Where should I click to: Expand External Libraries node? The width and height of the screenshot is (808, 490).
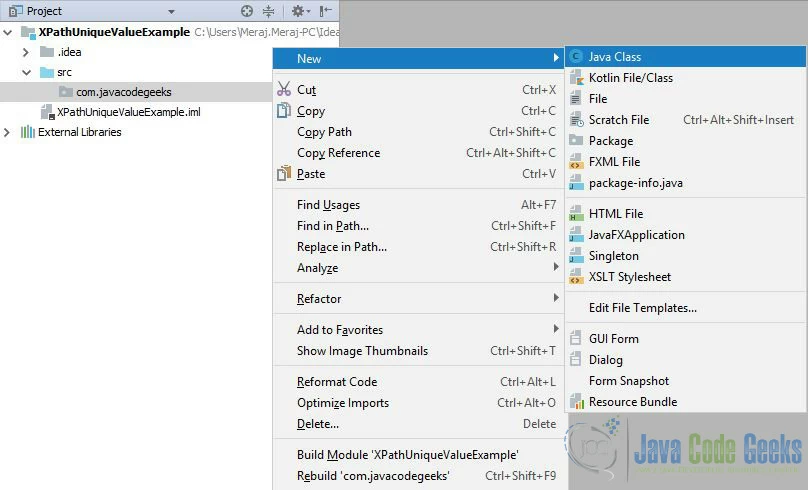[x=7, y=132]
